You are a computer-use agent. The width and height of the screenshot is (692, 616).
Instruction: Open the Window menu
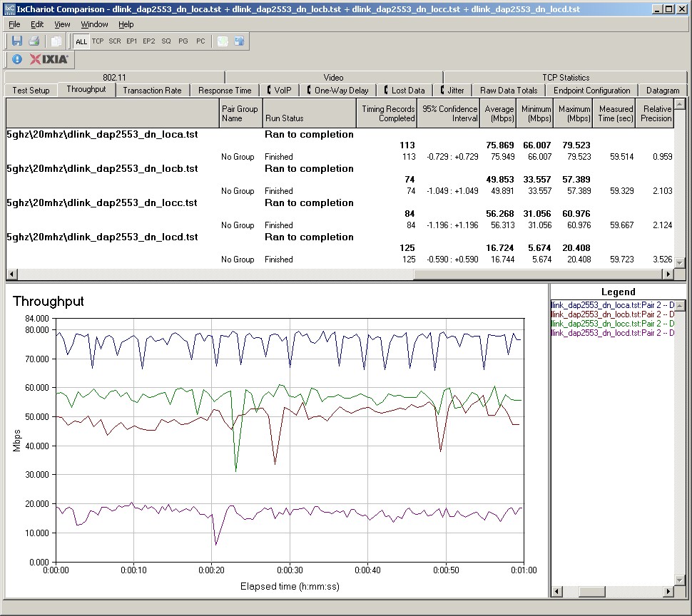(94, 24)
